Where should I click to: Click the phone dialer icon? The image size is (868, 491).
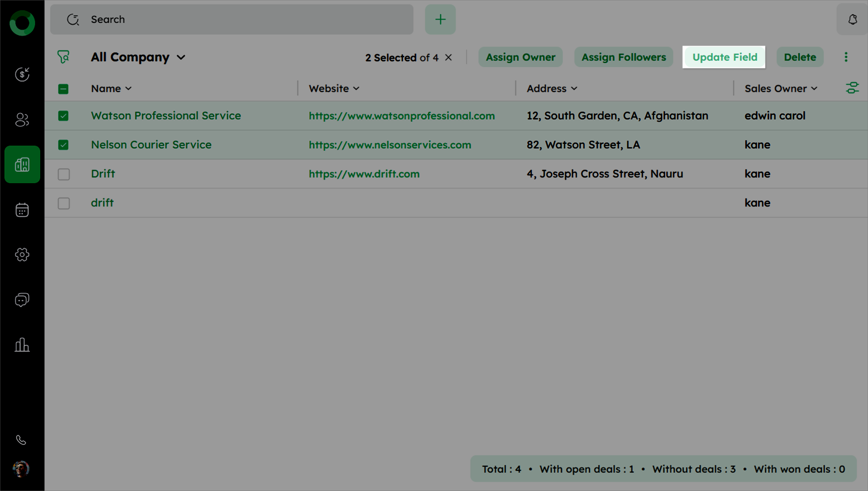pos(21,440)
